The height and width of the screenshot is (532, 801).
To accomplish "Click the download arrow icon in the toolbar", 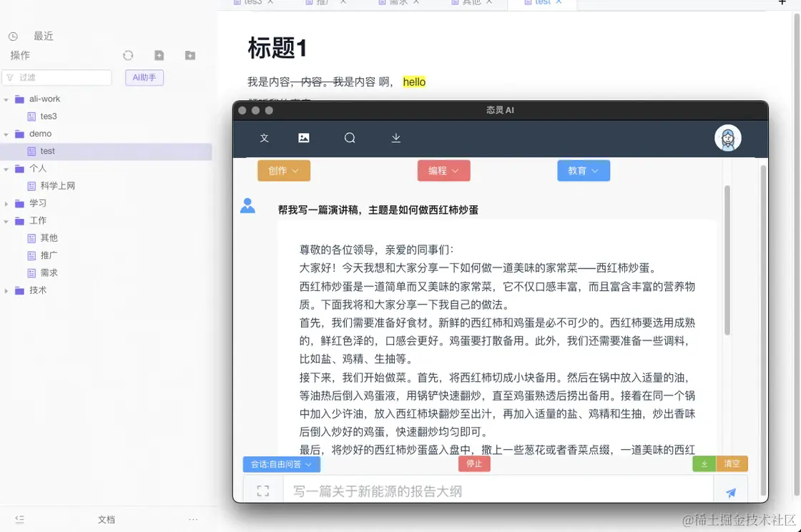I will coord(395,137).
